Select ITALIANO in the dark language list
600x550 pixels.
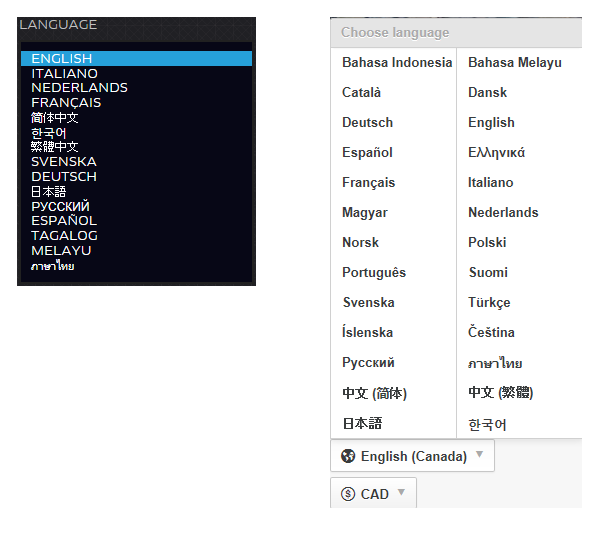coord(64,73)
